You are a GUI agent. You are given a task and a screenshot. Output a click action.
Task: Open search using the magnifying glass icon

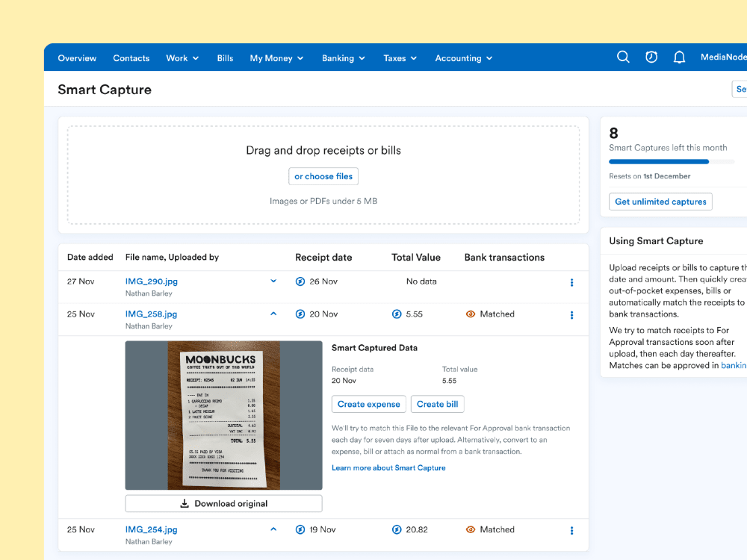click(623, 57)
